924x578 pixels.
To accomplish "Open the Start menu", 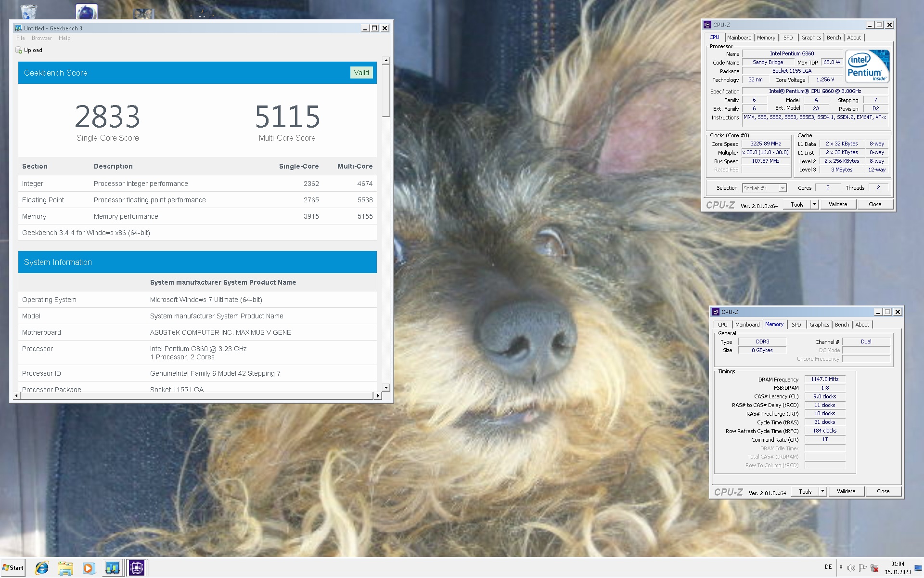I will pyautogui.click(x=13, y=567).
